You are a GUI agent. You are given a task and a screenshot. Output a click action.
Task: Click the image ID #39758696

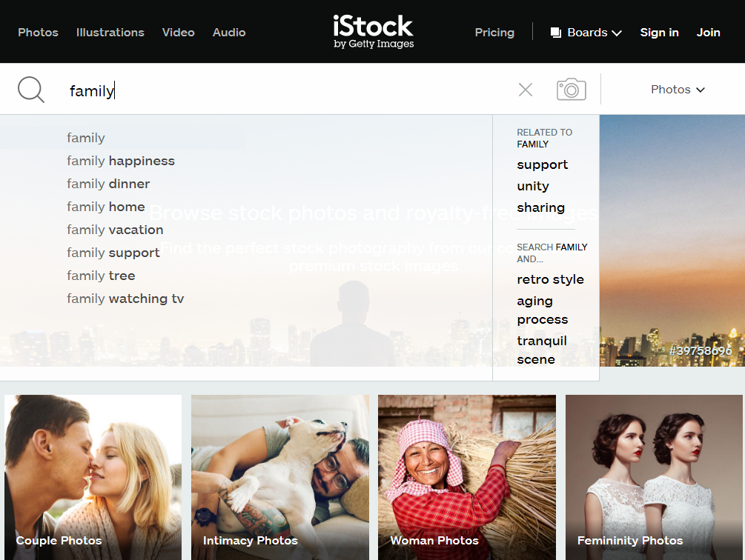[701, 350]
